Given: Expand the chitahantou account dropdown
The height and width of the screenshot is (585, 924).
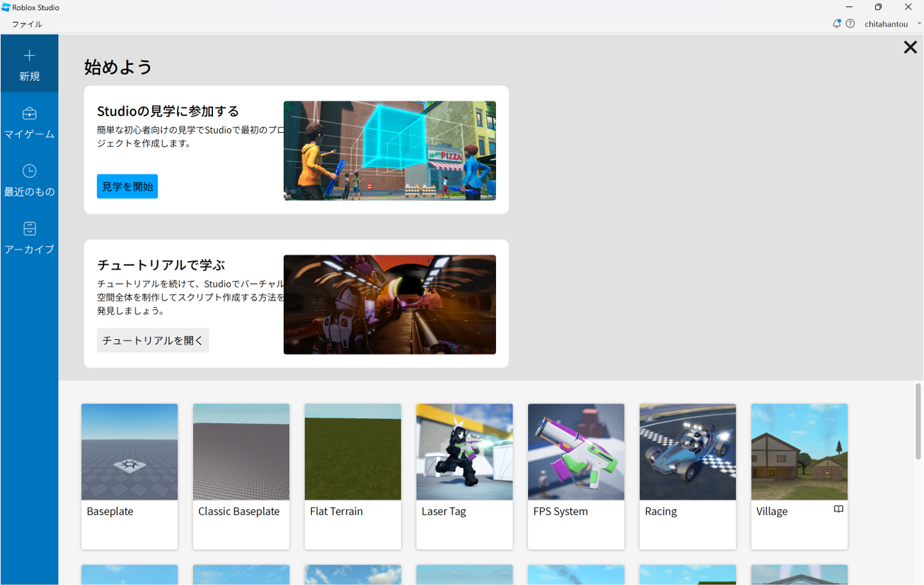Looking at the screenshot, I should point(919,24).
